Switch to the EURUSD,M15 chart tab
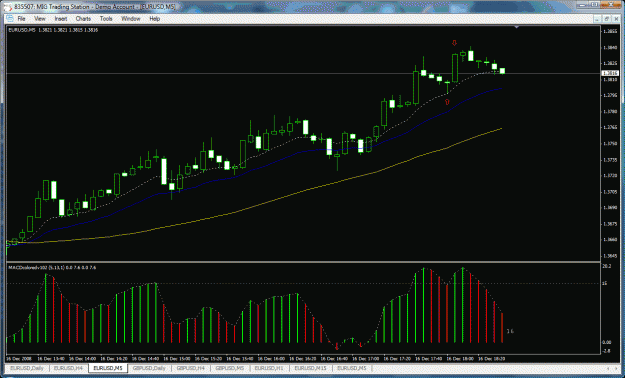Image resolution: width=625 pixels, height=378 pixels. pos(310,368)
